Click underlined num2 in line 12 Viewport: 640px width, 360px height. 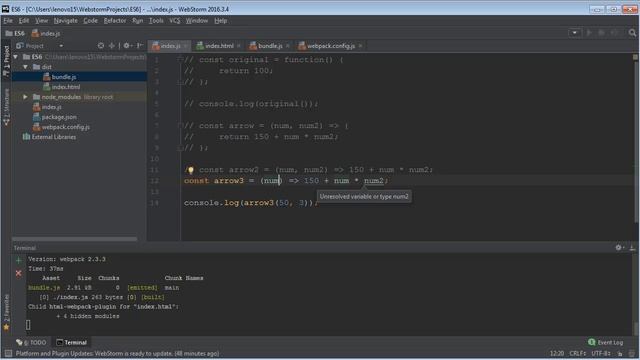click(374, 181)
